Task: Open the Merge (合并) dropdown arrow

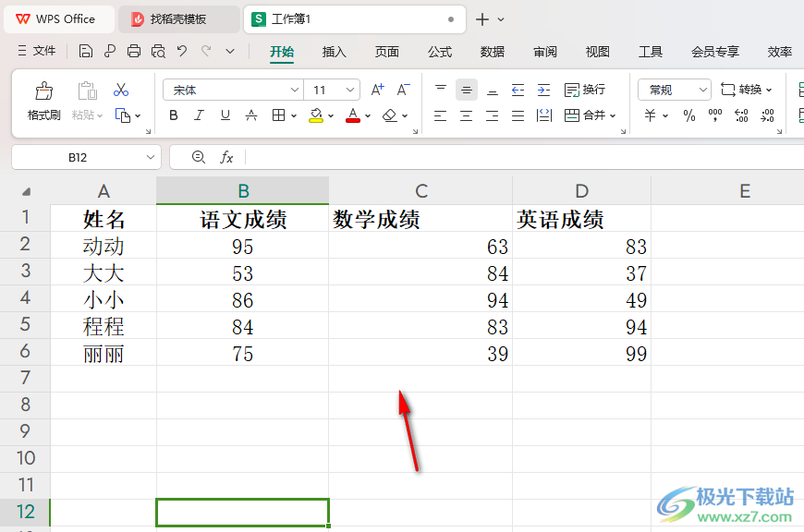Action: pyautogui.click(x=613, y=115)
